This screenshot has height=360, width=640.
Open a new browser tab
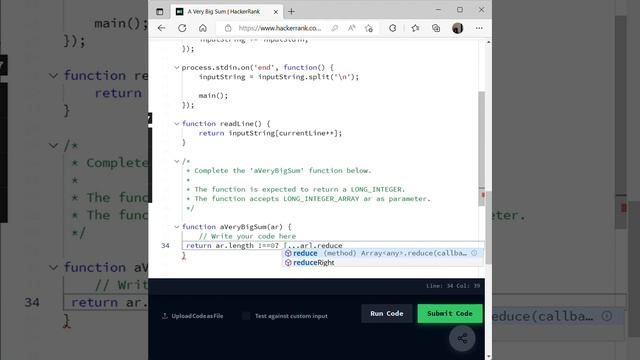pos(291,11)
